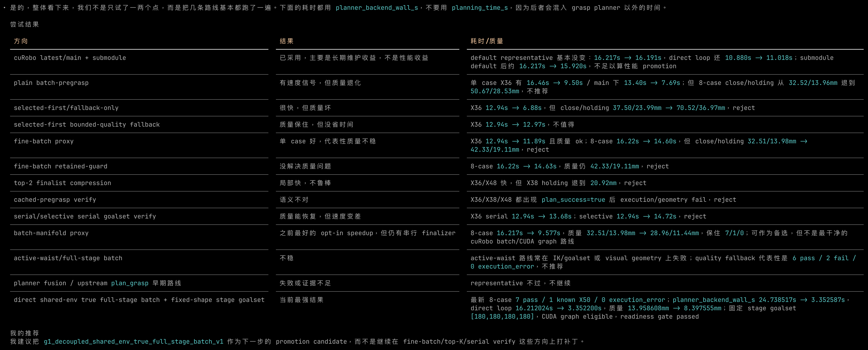The image size is (868, 350).
Task: Click the value '70.52/36.97mm'
Action: tap(701, 108)
